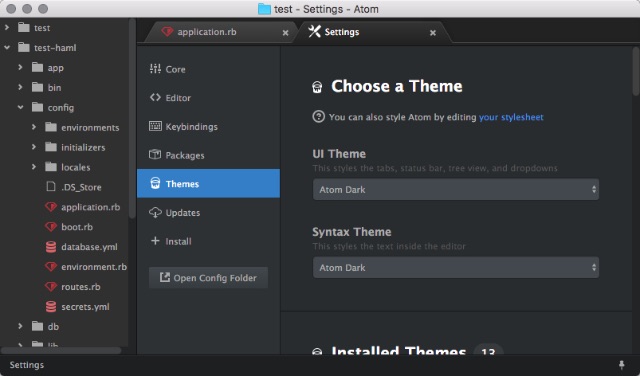
Task: Click the Editor code brackets icon
Action: tap(155, 98)
